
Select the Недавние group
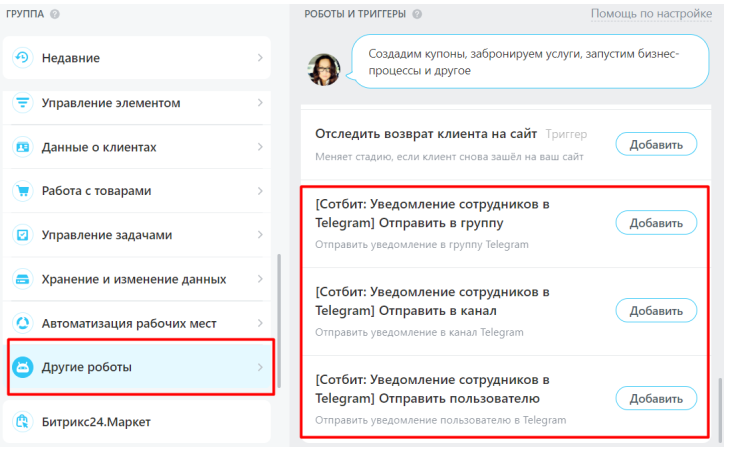(x=137, y=58)
